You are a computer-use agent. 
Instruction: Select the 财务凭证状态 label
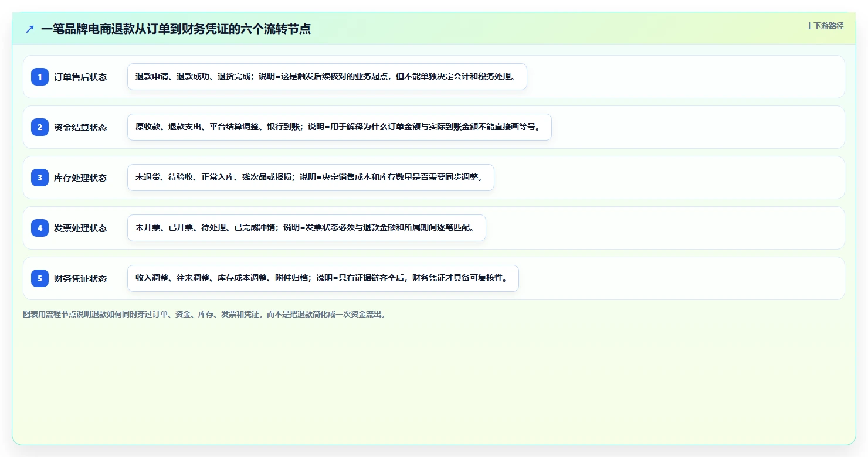click(80, 278)
